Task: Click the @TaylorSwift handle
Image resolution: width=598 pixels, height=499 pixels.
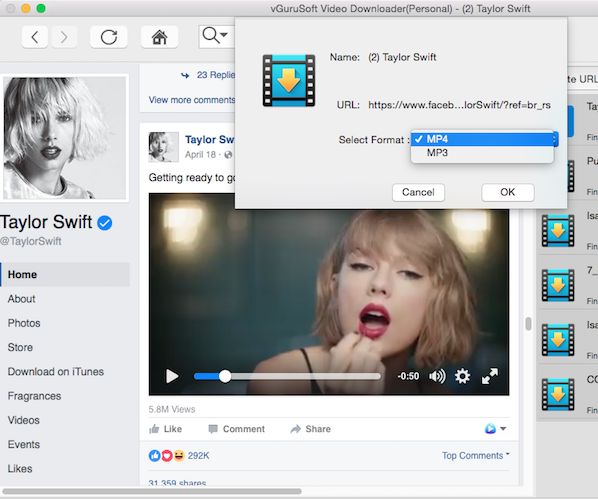Action: coord(31,241)
